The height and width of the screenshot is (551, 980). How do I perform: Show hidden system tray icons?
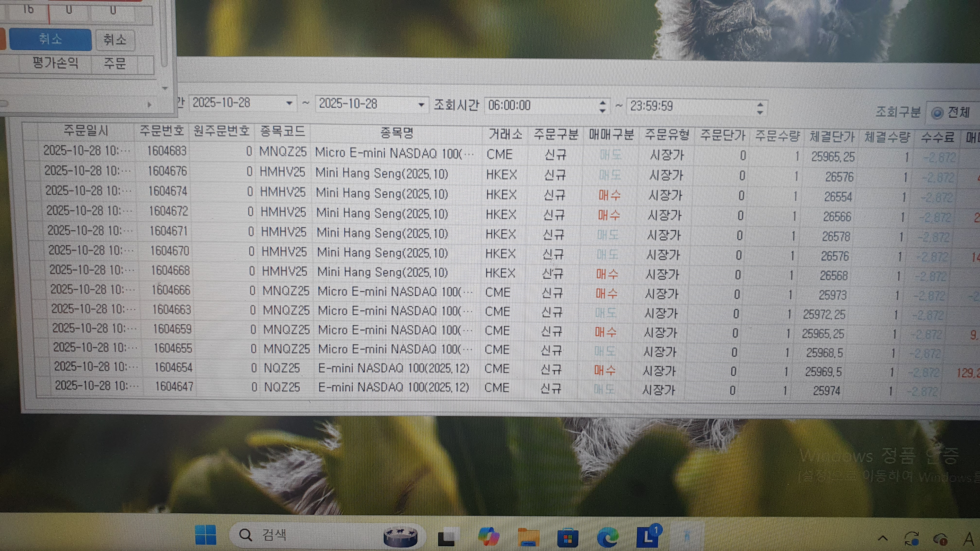883,538
